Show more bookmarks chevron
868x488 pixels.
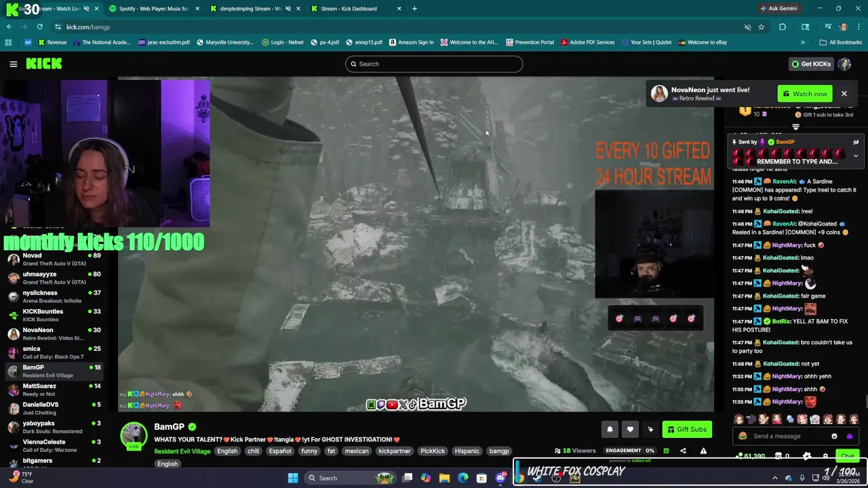click(x=802, y=42)
